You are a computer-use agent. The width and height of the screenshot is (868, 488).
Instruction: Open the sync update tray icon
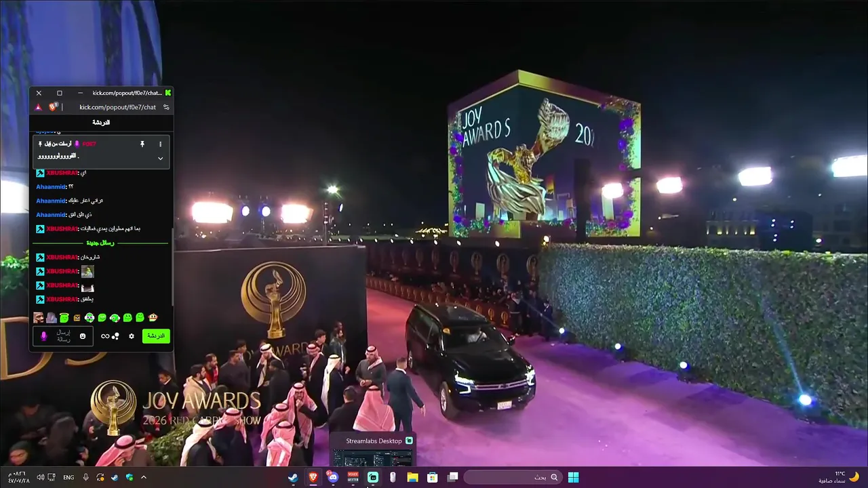pos(100,477)
